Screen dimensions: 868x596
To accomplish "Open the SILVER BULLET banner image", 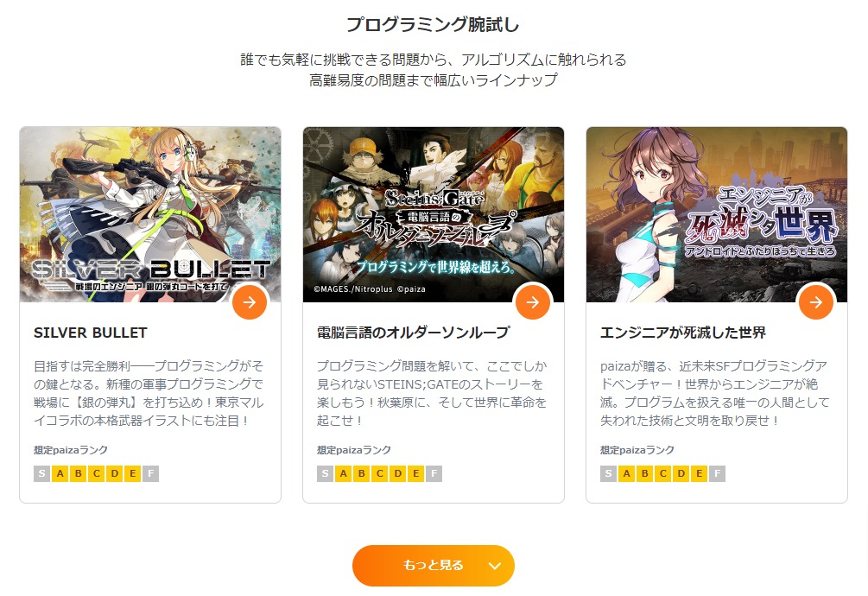I will coord(150,215).
